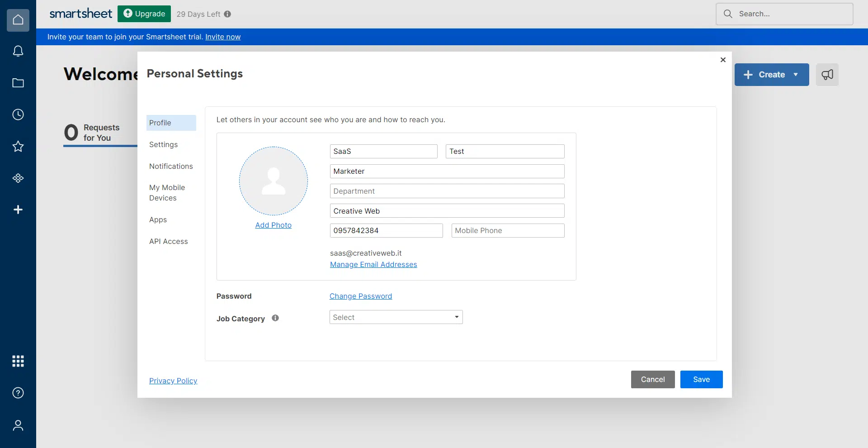The height and width of the screenshot is (448, 868).
Task: Open the Home icon in sidebar
Action: pos(18,20)
